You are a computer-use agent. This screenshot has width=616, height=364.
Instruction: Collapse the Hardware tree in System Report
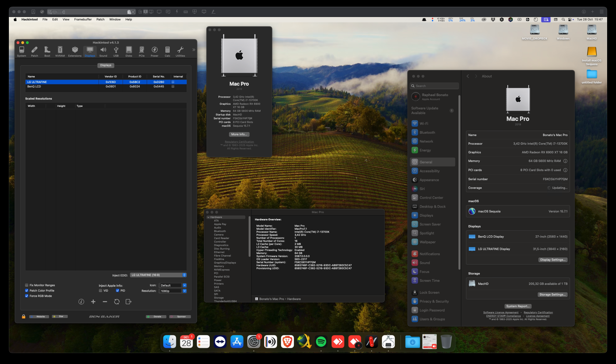tap(208, 217)
